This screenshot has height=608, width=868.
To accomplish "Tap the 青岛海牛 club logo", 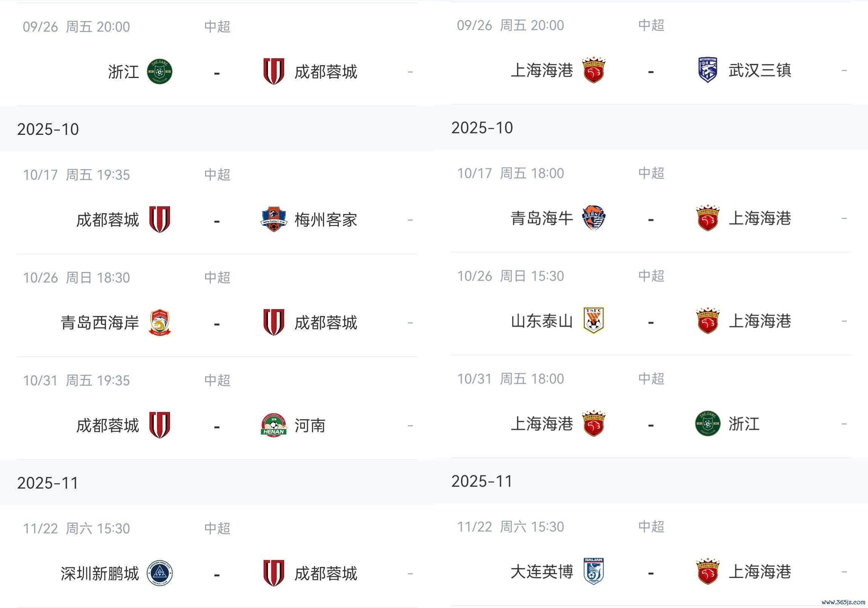I will (x=594, y=218).
